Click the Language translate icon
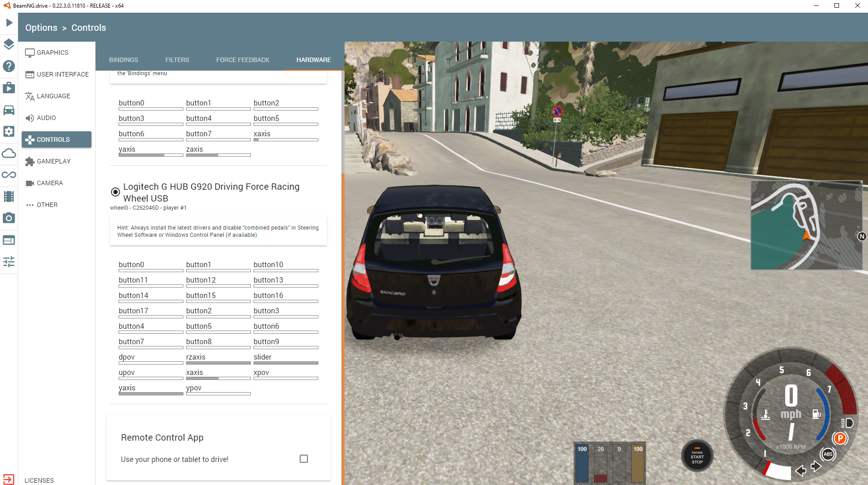Viewport: 868px width, 485px height. pyautogui.click(x=30, y=96)
